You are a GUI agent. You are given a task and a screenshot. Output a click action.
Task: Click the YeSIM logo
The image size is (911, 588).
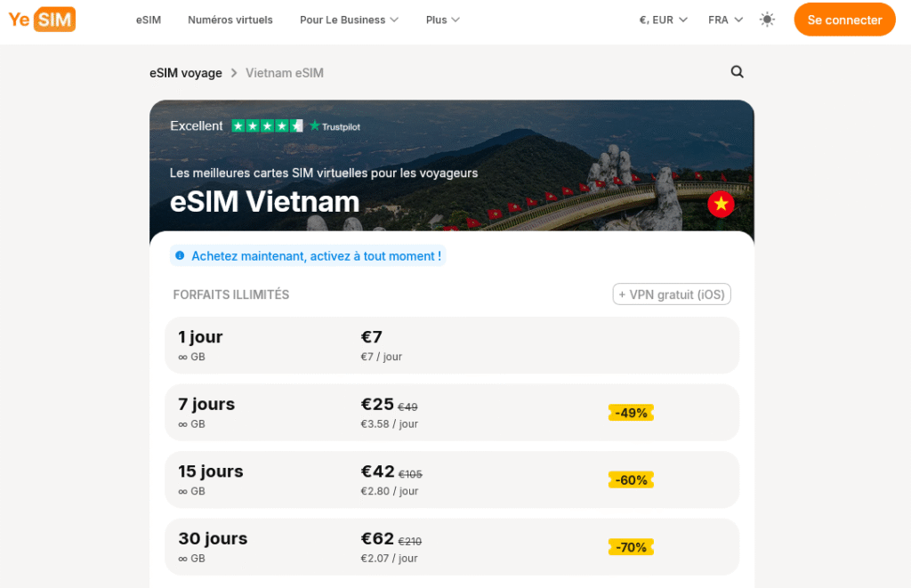click(41, 19)
